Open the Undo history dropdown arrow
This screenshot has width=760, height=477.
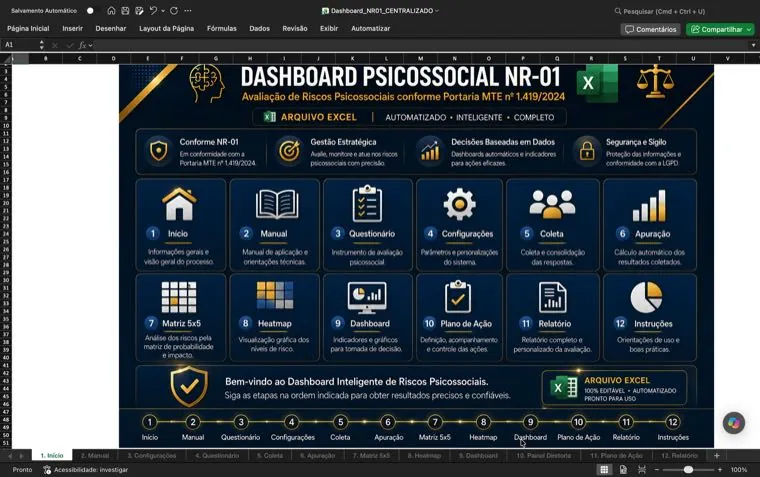pyautogui.click(x=163, y=11)
